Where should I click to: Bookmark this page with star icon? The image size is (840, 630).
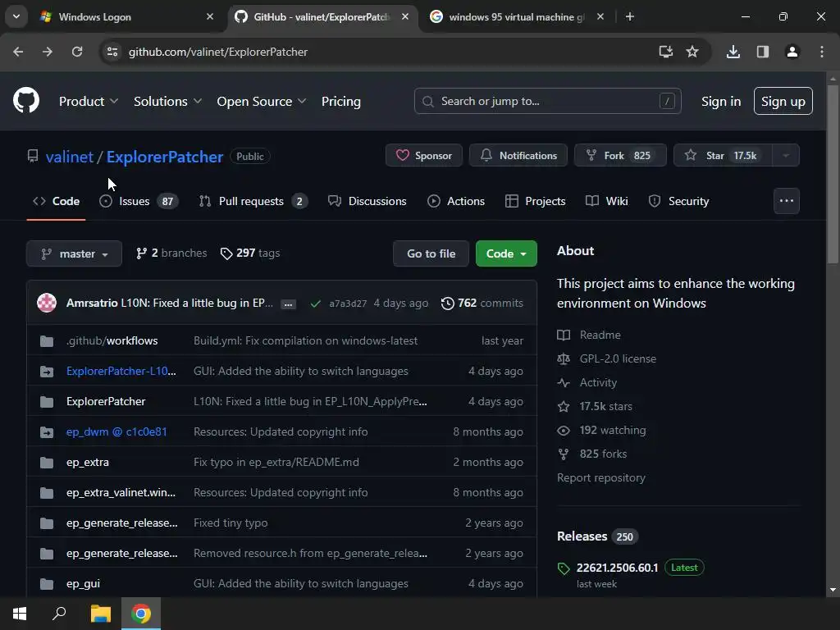click(692, 52)
